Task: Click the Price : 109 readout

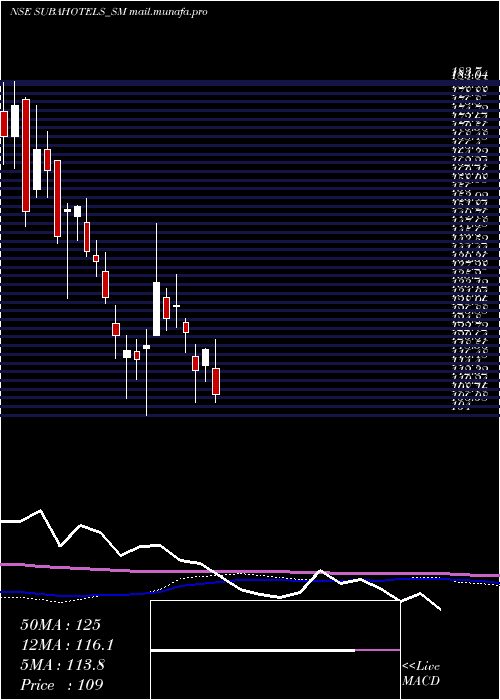Action: (62, 685)
